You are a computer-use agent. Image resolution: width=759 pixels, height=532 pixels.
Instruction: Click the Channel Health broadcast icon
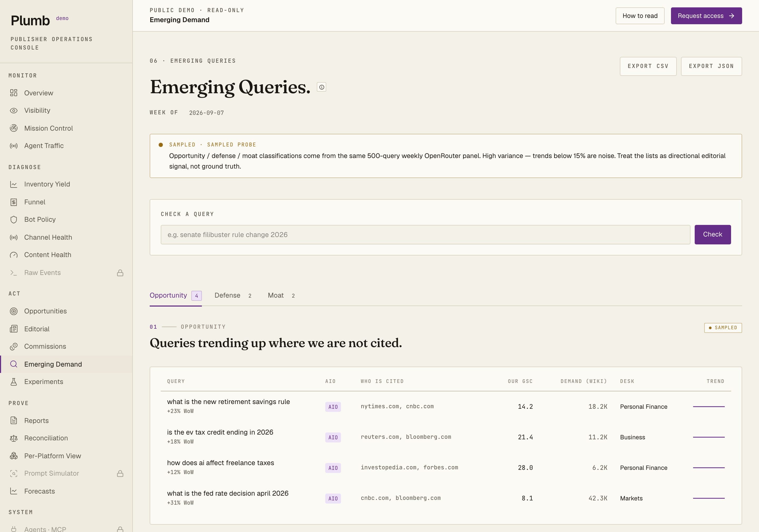[13, 237]
